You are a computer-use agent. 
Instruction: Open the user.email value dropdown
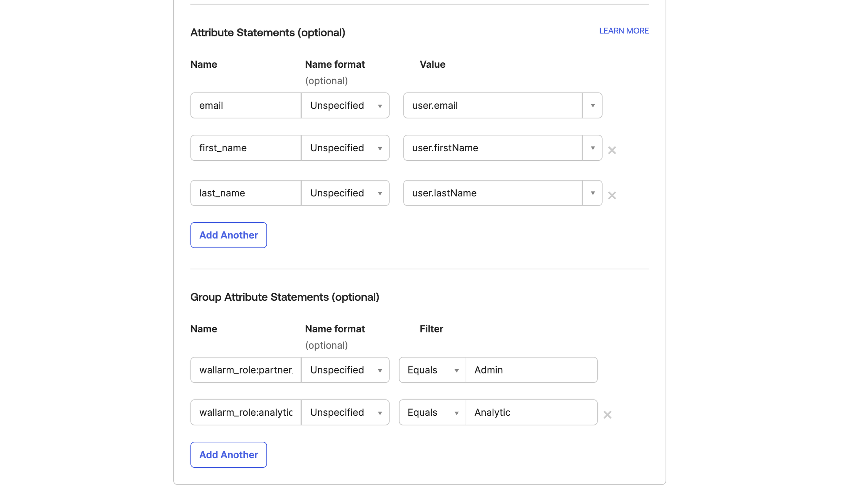(592, 105)
